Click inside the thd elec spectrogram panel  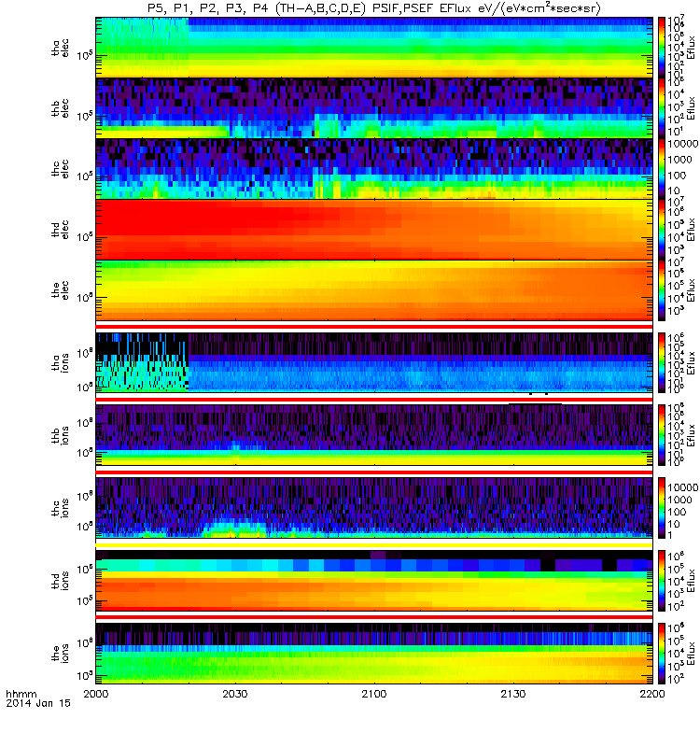point(374,229)
